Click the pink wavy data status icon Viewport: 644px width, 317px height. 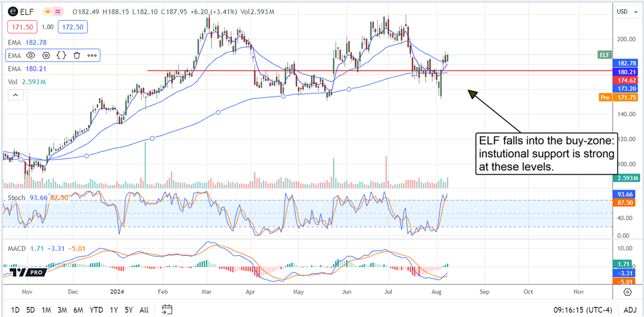coord(58,11)
